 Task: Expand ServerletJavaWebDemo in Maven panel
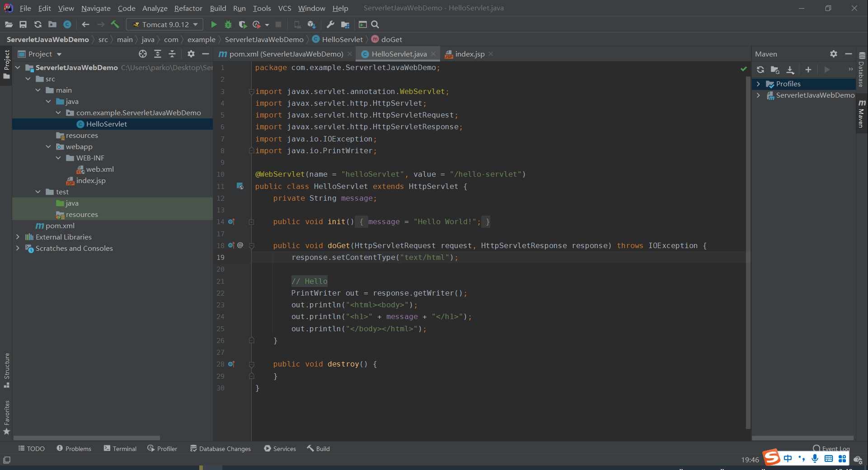[x=758, y=95]
